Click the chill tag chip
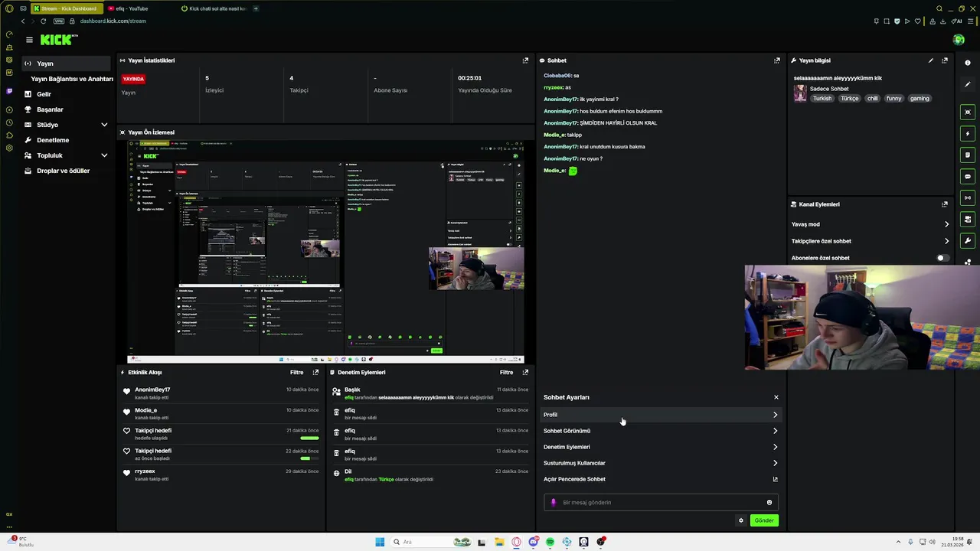 [x=872, y=99]
